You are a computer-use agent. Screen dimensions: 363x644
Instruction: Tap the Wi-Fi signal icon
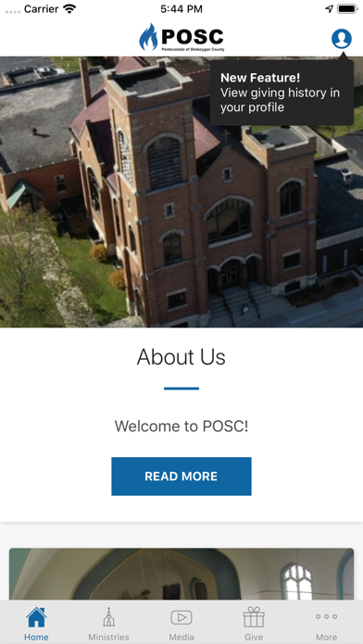point(69,8)
